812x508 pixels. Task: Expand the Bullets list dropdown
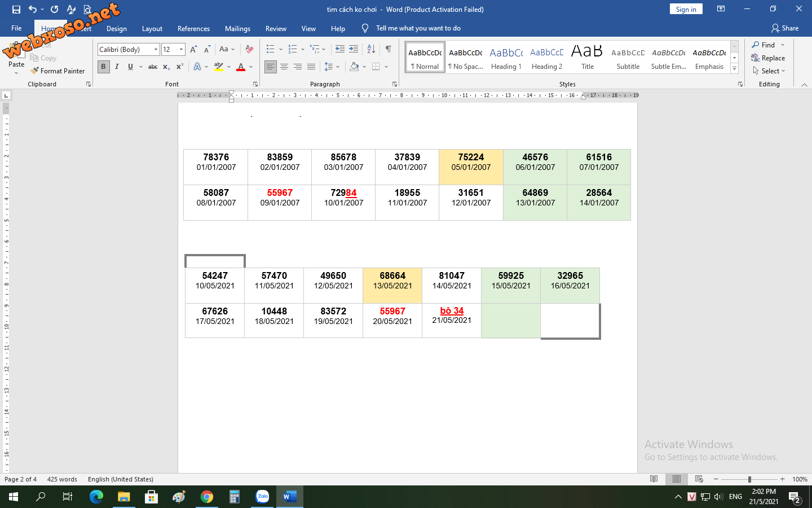pyautogui.click(x=281, y=49)
